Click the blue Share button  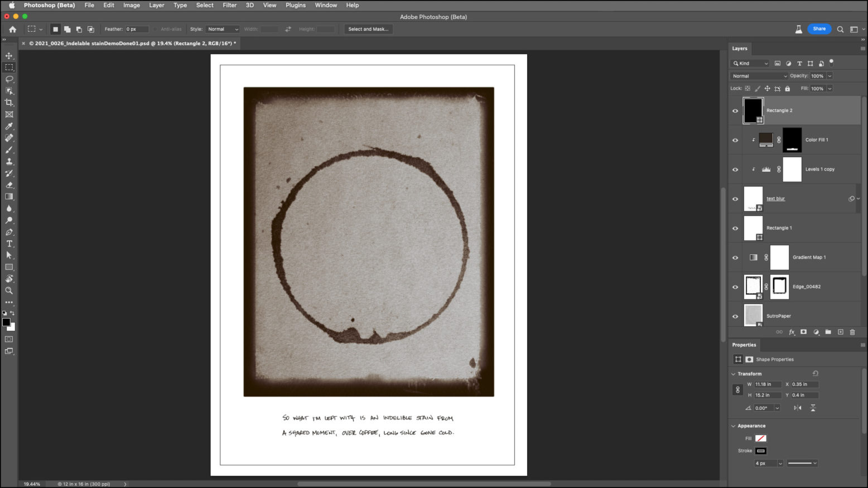pyautogui.click(x=819, y=29)
